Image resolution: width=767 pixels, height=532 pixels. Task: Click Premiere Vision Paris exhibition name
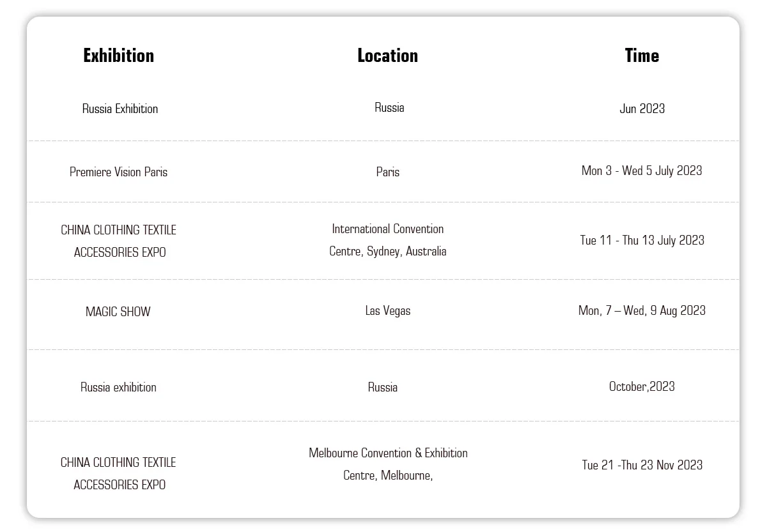(119, 172)
